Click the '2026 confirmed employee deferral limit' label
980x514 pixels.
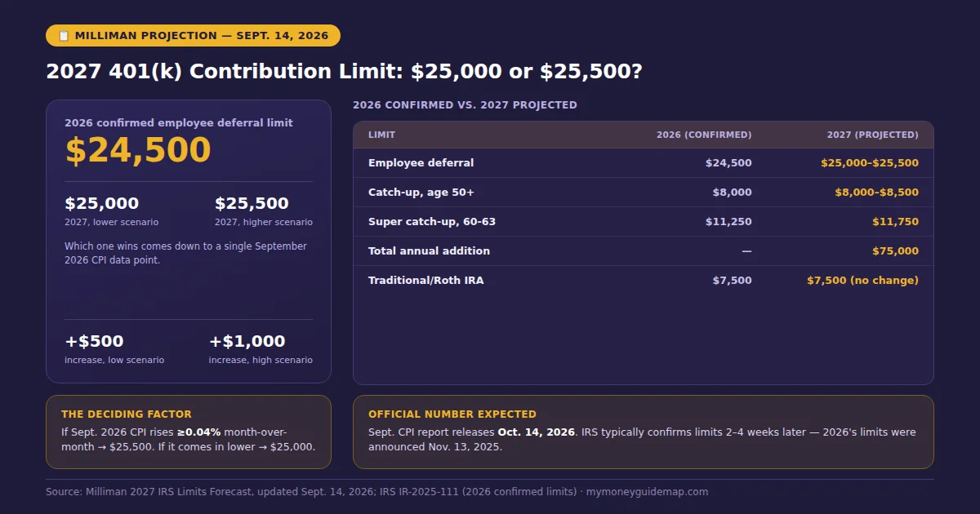tap(179, 122)
